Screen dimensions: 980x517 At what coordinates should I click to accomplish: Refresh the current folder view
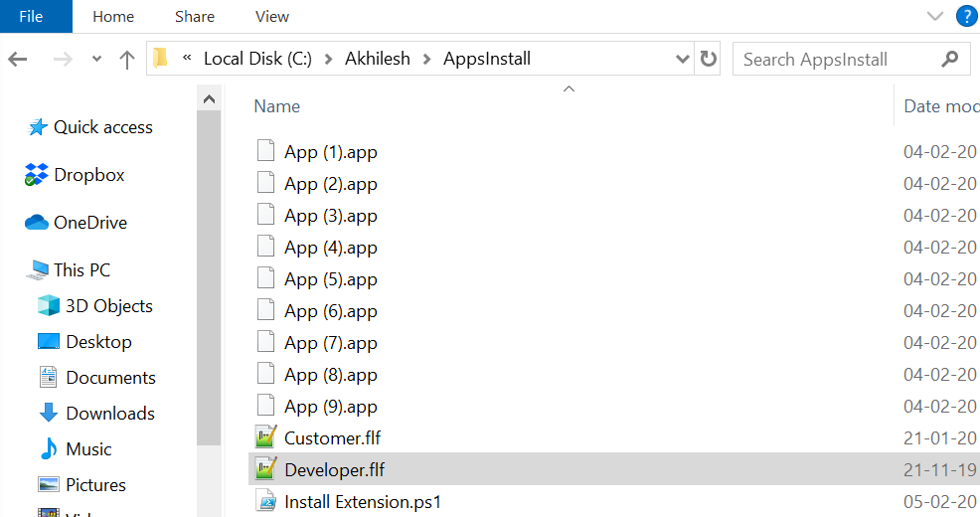pos(708,59)
